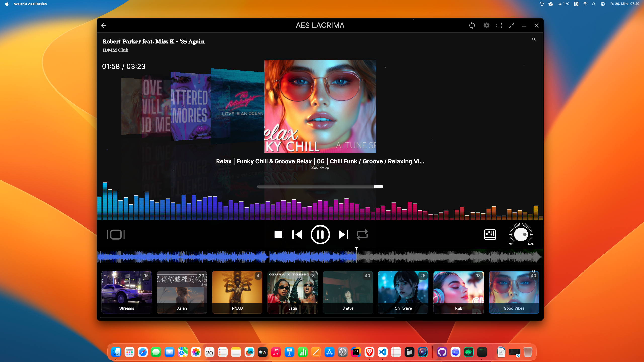This screenshot has height=362, width=644.
Task: Open Safari from the dock
Action: tap(143, 352)
